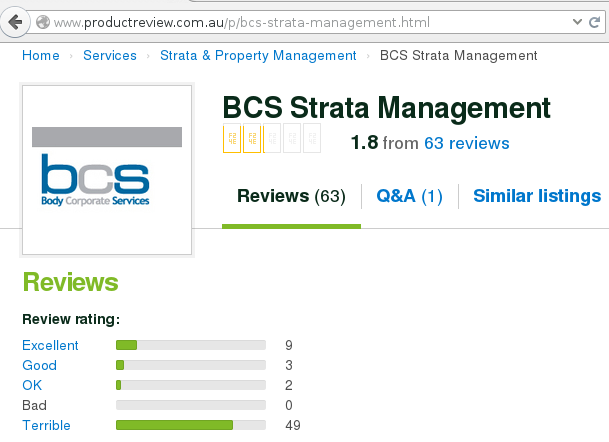The height and width of the screenshot is (442, 609).
Task: Open the 63 reviews link
Action: (x=466, y=143)
